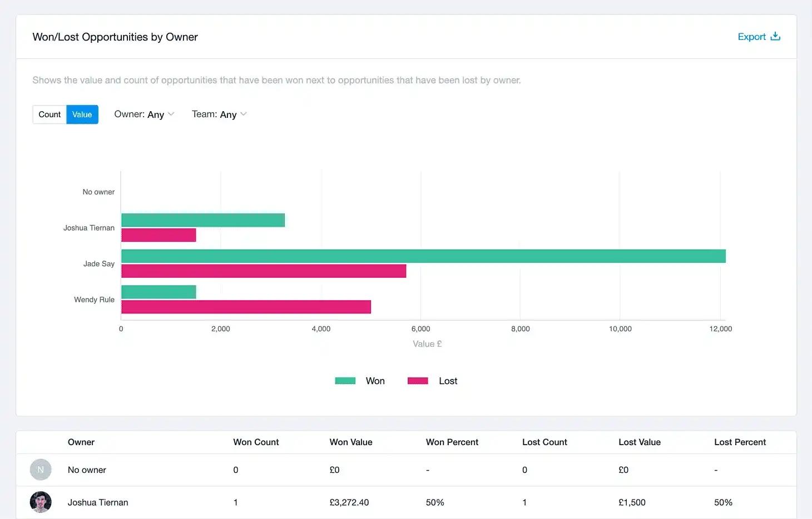Open Joshua Tiernan name in table
This screenshot has height=519, width=812.
click(98, 502)
